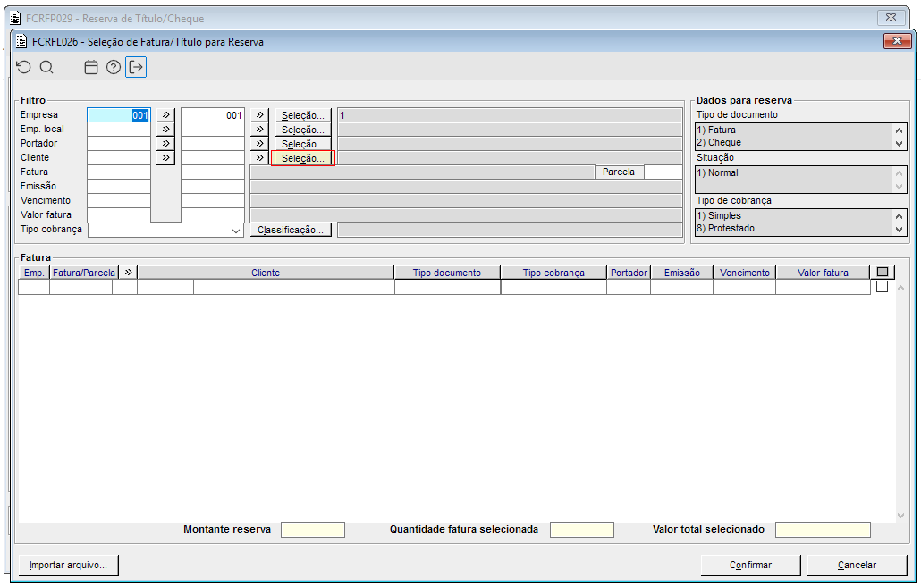Screen dimensions: 921x588
Task: Click Vencimento column header in grid
Action: (744, 273)
